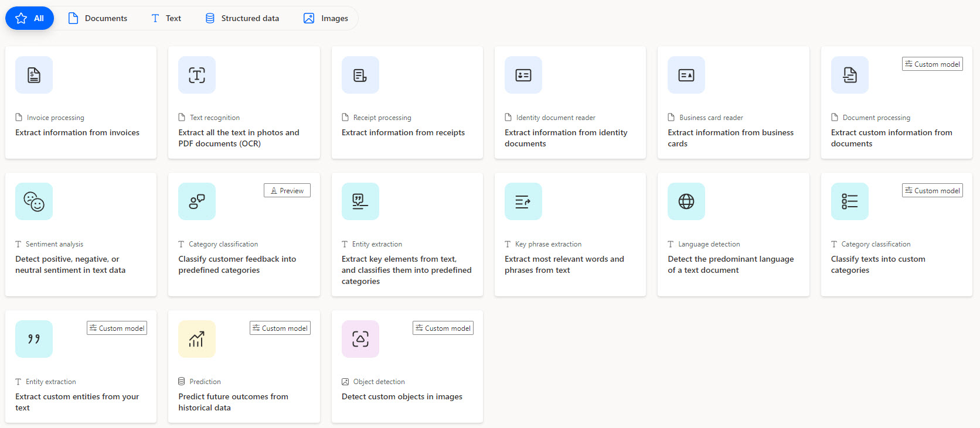This screenshot has height=428, width=980.
Task: Filter models by the Text tab
Action: 166,18
